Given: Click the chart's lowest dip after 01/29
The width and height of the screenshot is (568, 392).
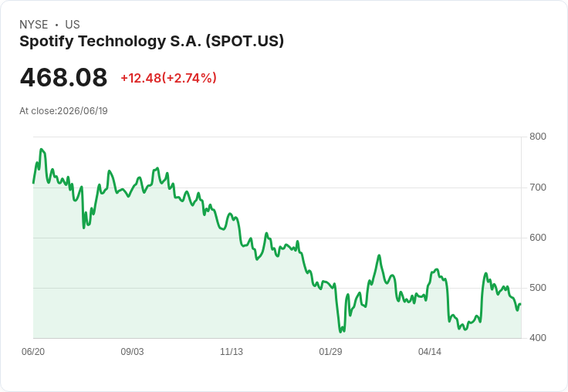Looking at the screenshot, I should tap(340, 332).
